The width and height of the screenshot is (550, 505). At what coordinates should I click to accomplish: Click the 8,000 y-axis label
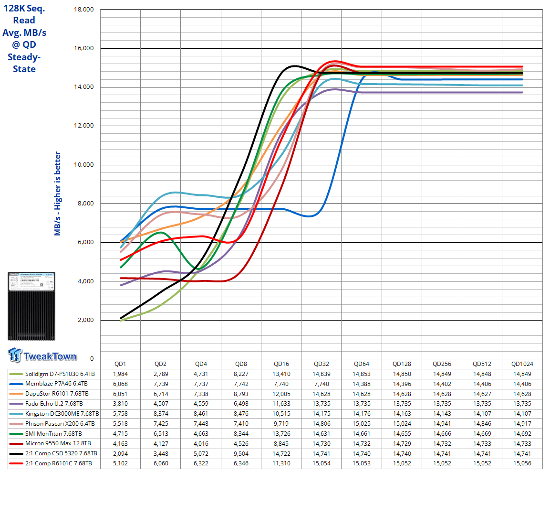tap(85, 203)
